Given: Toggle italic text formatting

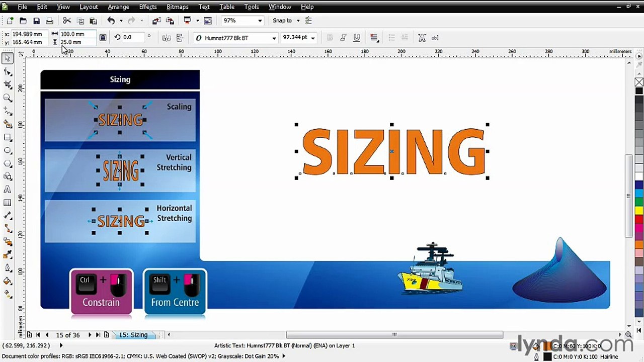Looking at the screenshot, I should pos(343,38).
